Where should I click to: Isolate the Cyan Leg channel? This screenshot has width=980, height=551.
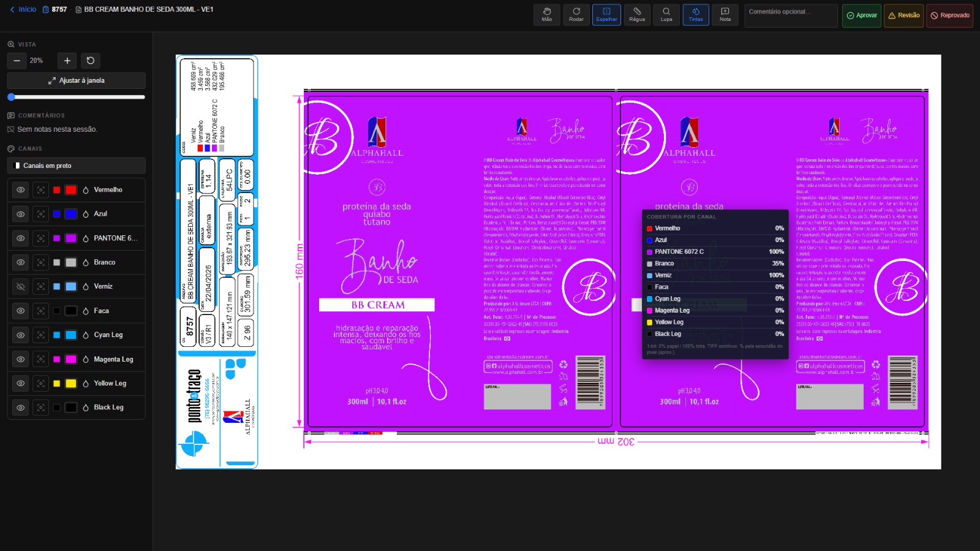coord(40,335)
